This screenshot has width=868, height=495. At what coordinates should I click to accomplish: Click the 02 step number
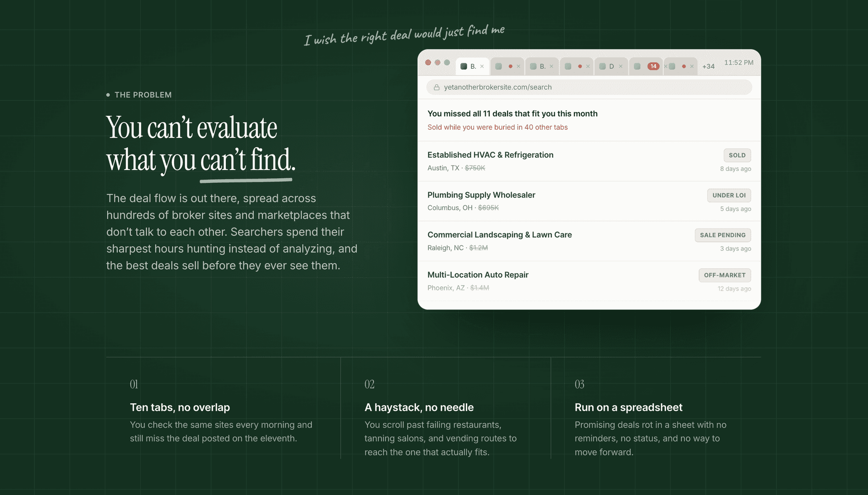(x=370, y=384)
